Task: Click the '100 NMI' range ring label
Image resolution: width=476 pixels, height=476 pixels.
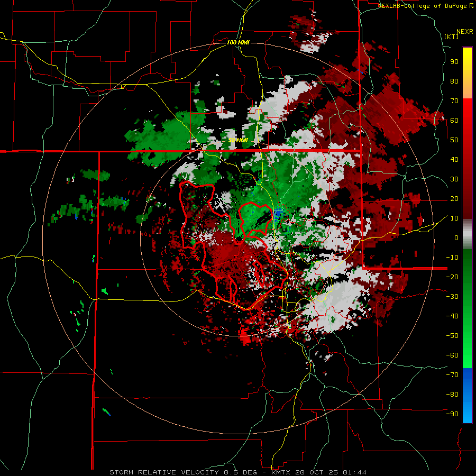Action: click(x=238, y=42)
